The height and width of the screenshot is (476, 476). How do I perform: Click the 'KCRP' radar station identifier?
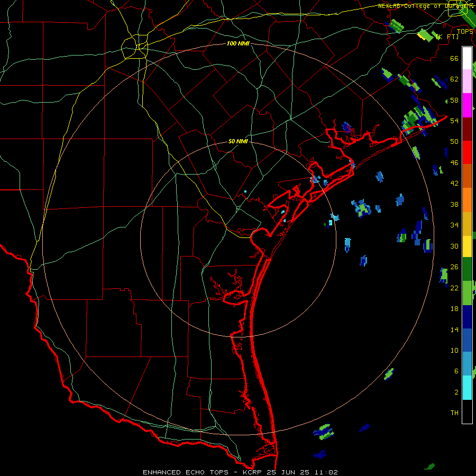(x=253, y=472)
